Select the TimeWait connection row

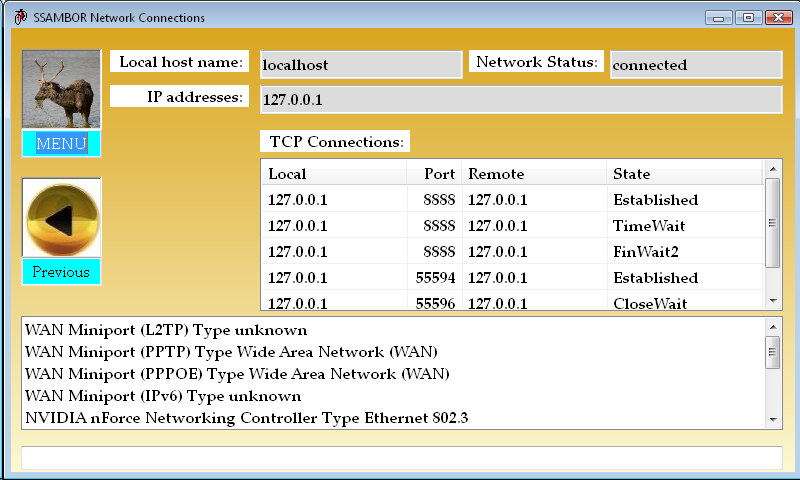pos(512,226)
